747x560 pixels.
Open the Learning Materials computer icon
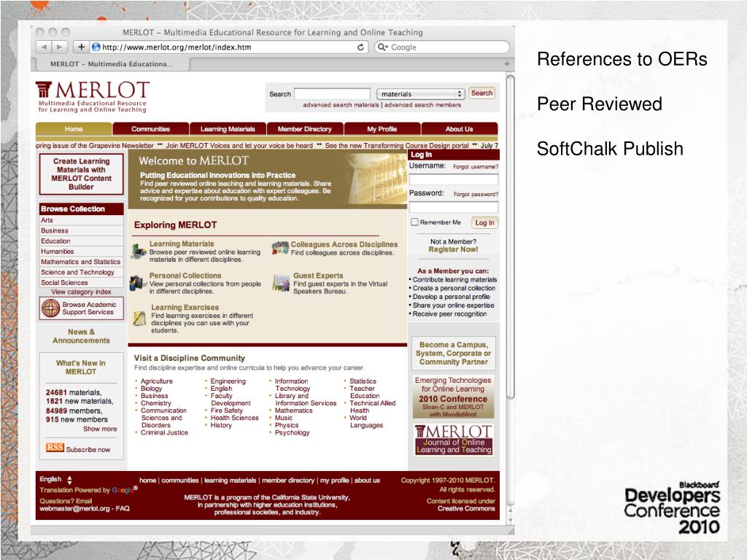(139, 251)
